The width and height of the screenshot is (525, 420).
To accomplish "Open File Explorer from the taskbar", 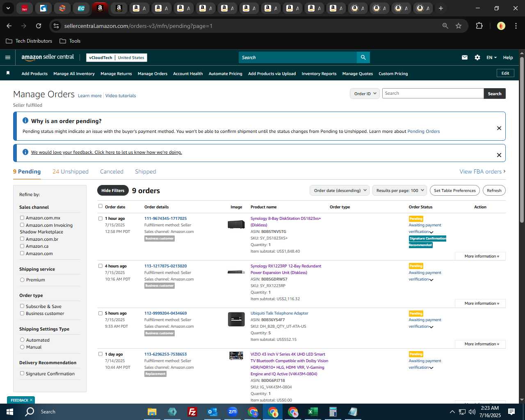I will (152, 412).
